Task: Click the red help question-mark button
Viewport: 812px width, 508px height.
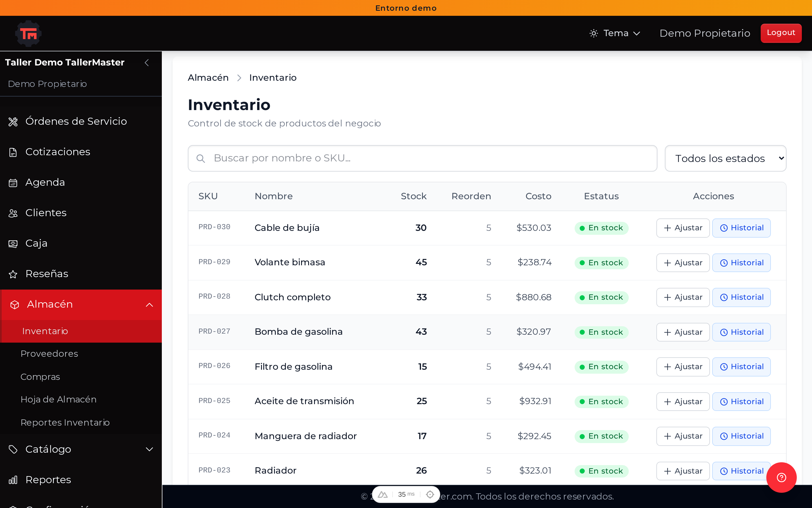Action: click(x=782, y=478)
